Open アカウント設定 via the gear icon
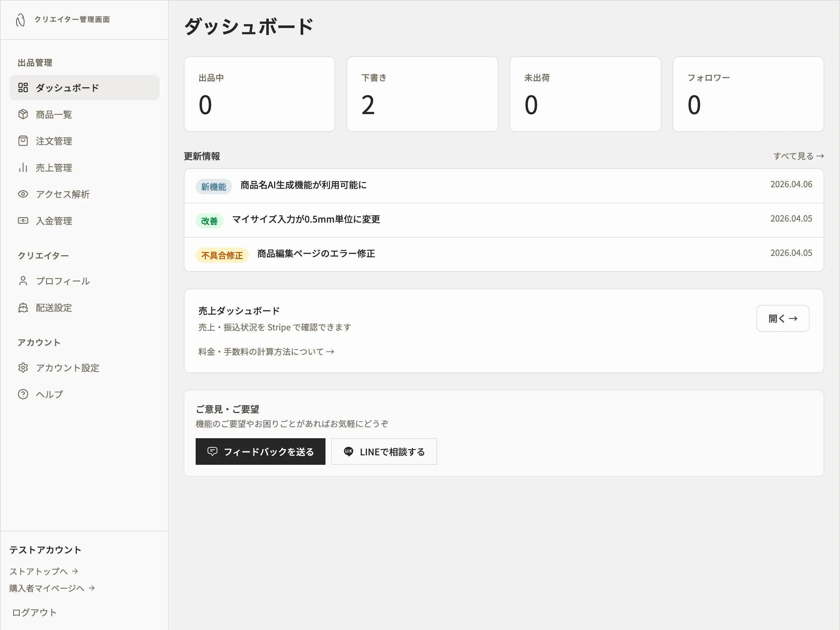Viewport: 840px width, 630px height. coord(23,367)
